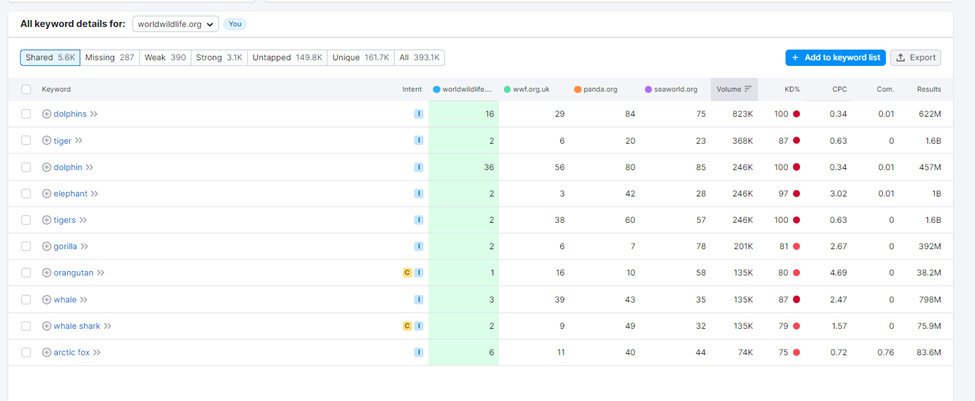Click the informational intent badge for dolphins

pyautogui.click(x=418, y=114)
